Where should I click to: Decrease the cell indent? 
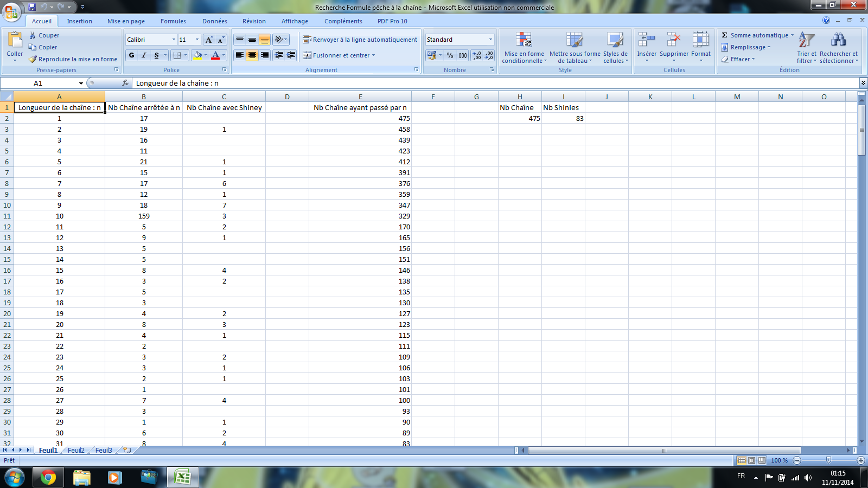click(279, 55)
